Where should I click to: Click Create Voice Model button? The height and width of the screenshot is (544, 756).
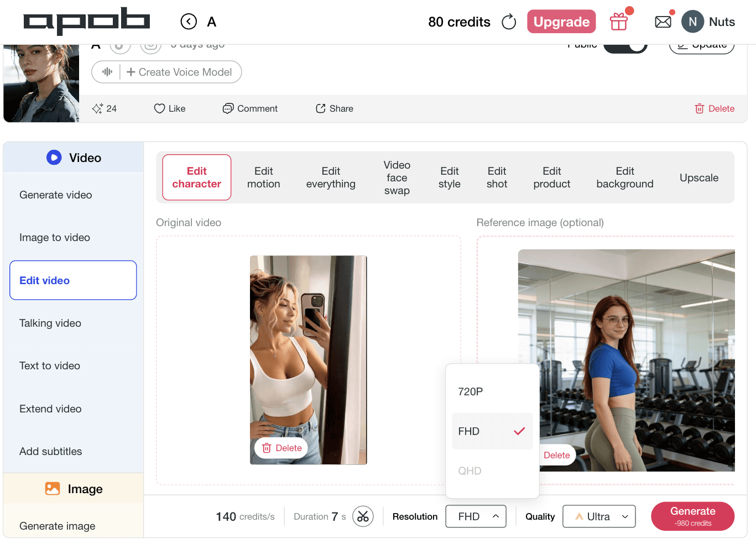tap(179, 72)
